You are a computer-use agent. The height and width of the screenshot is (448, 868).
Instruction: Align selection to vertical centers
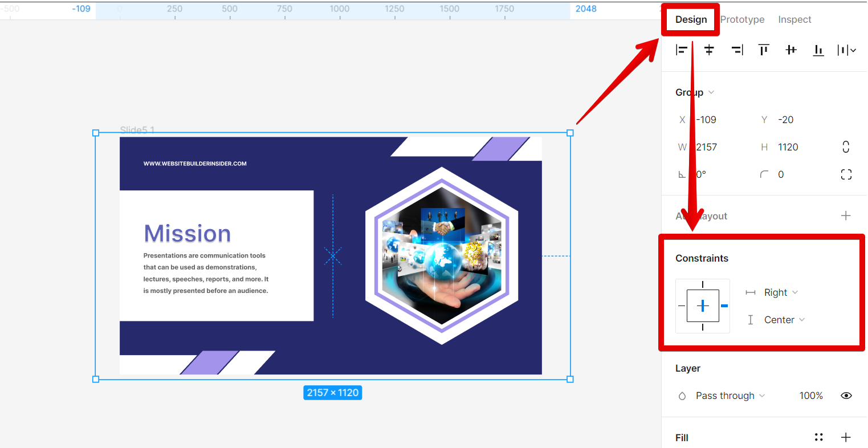click(x=791, y=50)
